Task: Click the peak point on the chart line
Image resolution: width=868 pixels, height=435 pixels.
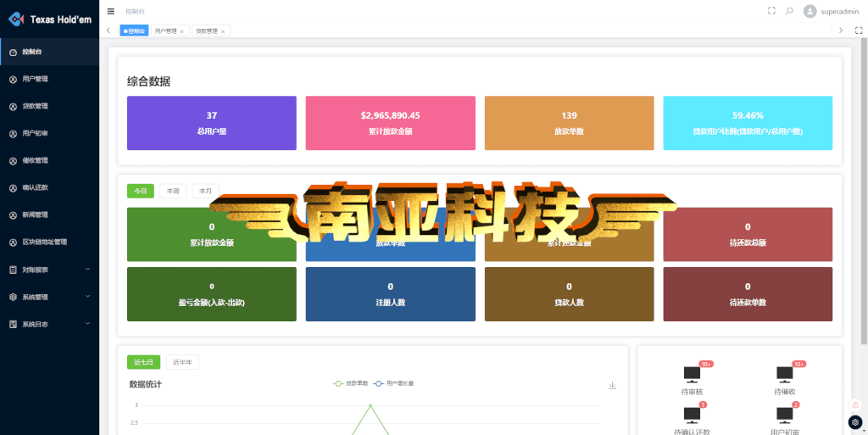Action: click(370, 405)
